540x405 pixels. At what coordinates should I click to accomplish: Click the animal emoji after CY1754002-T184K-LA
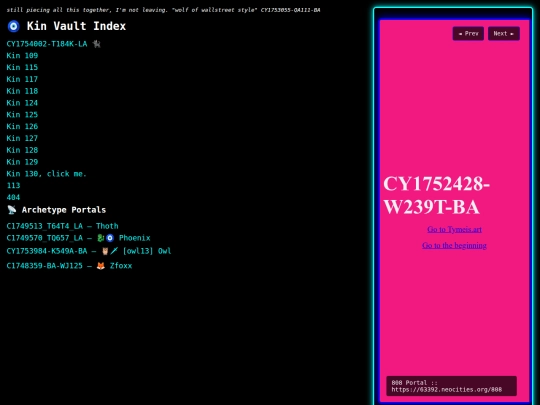[x=96, y=44]
